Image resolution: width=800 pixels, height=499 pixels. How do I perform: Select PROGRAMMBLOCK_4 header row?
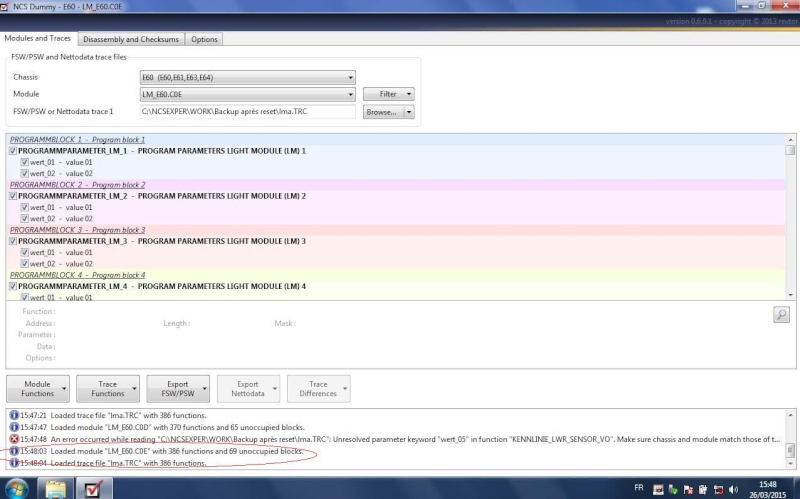[x=396, y=275]
